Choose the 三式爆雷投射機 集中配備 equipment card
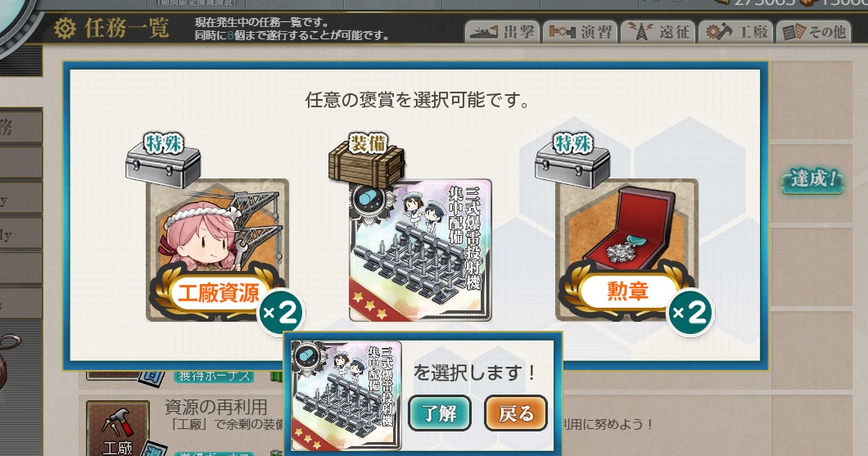The image size is (868, 456). click(420, 251)
